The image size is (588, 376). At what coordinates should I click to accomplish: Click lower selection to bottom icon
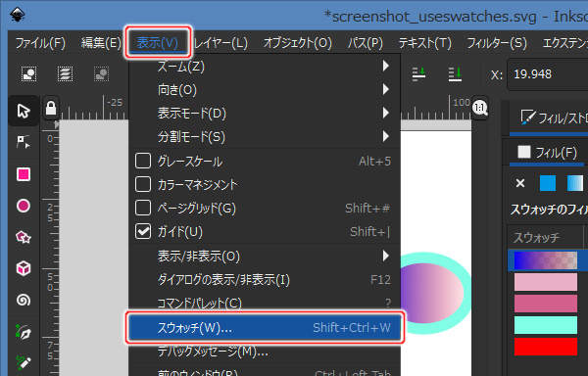[455, 73]
